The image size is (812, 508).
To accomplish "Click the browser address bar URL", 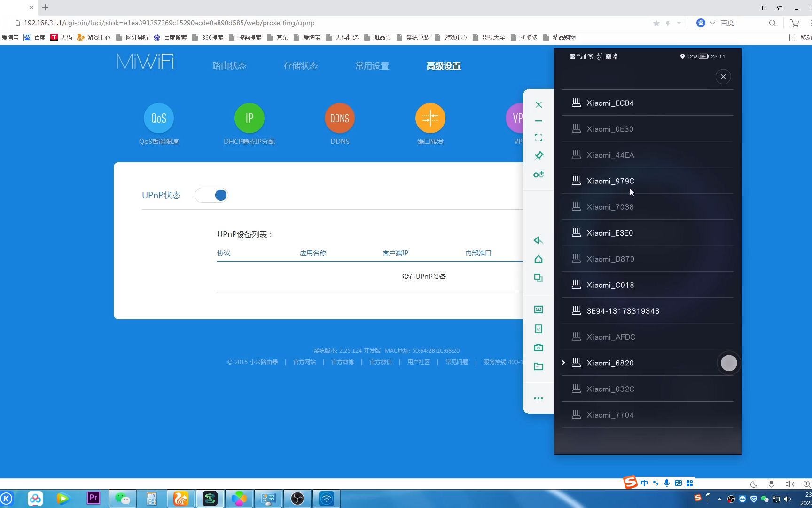I will click(169, 23).
